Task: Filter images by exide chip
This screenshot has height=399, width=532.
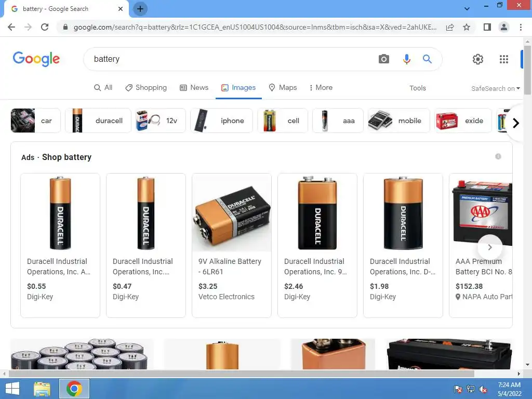Action: coord(463,121)
